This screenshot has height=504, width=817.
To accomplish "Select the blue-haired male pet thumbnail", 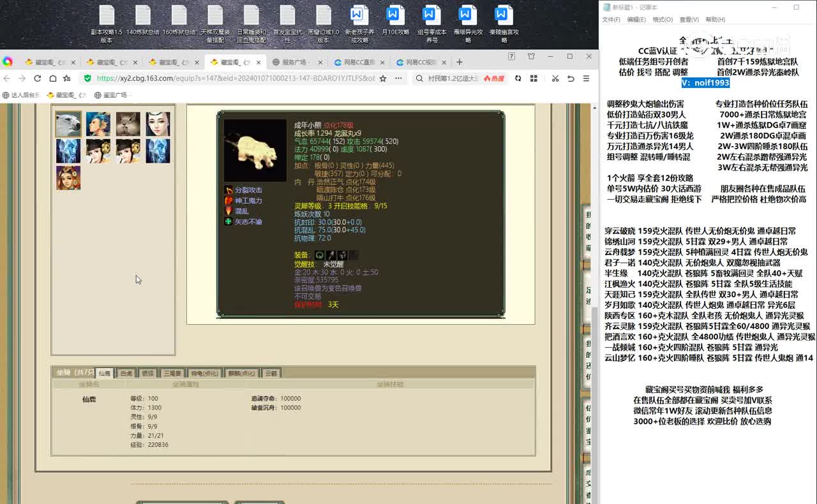I will click(98, 124).
